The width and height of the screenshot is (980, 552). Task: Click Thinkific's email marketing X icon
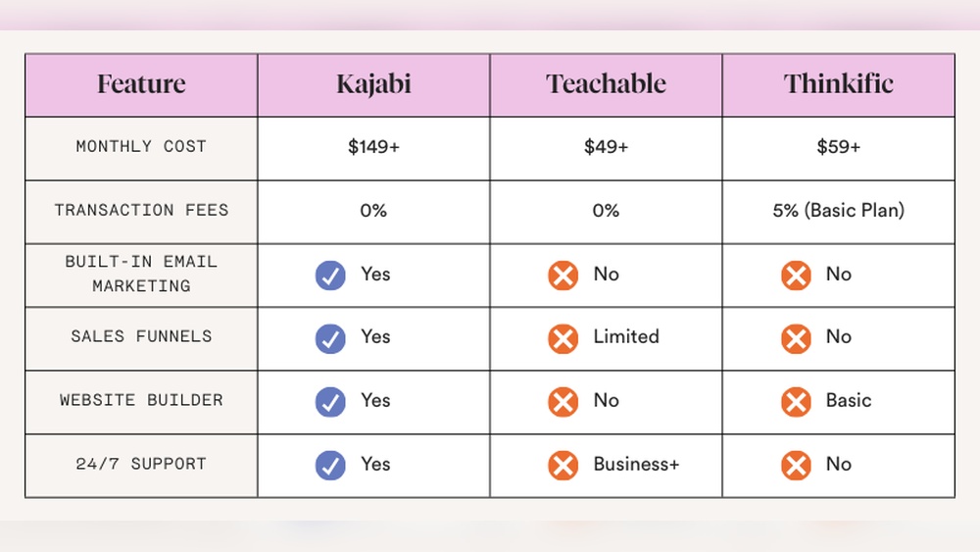[x=796, y=276]
